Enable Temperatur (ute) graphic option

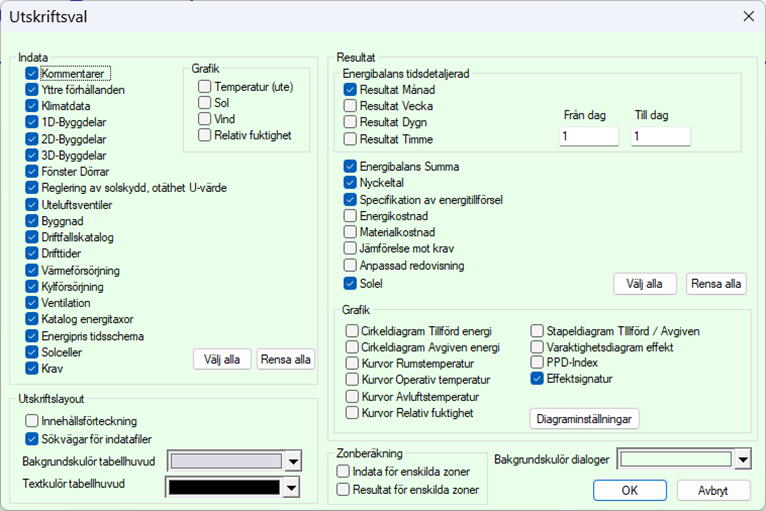point(205,87)
